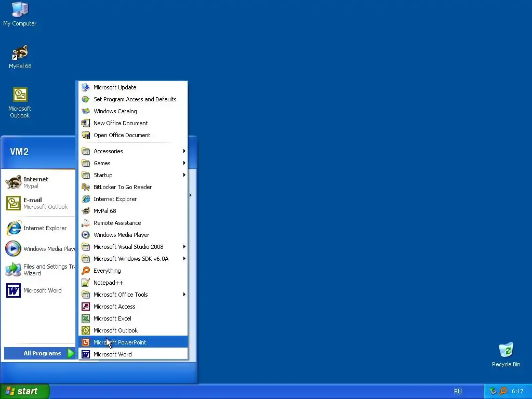The image size is (532, 399).
Task: Click All Programs label in Start menu
Action: tap(42, 353)
